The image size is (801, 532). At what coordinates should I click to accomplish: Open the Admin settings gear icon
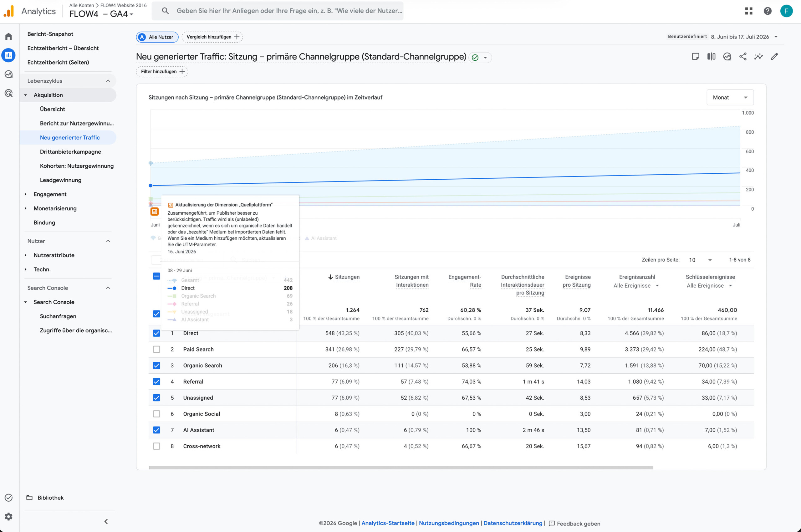coord(8,516)
